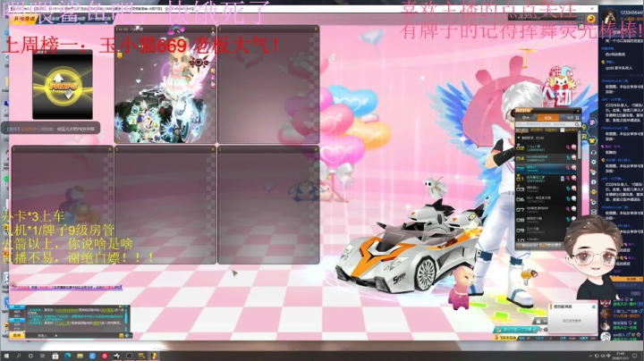Image resolution: width=644 pixels, height=361 pixels.
Task: Open the gear settings icon beside friends
Action: click(x=594, y=162)
